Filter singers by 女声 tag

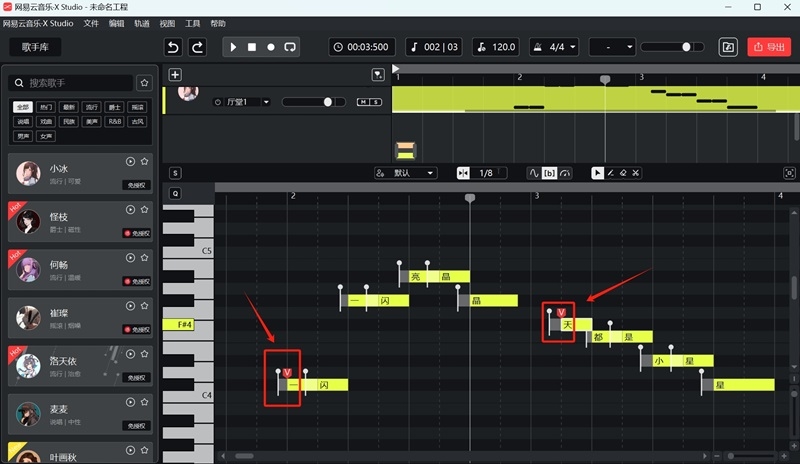(46, 136)
